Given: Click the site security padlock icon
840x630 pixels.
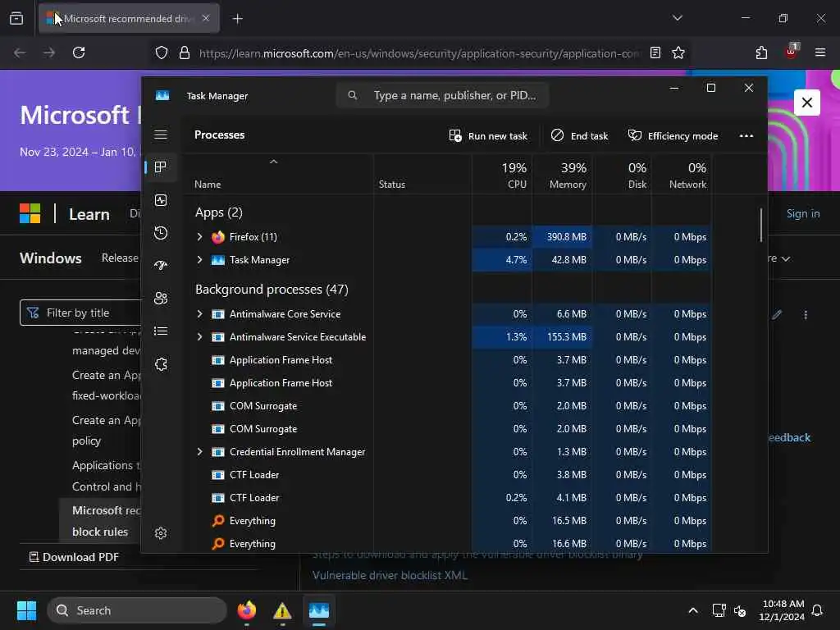Looking at the screenshot, I should [x=185, y=52].
